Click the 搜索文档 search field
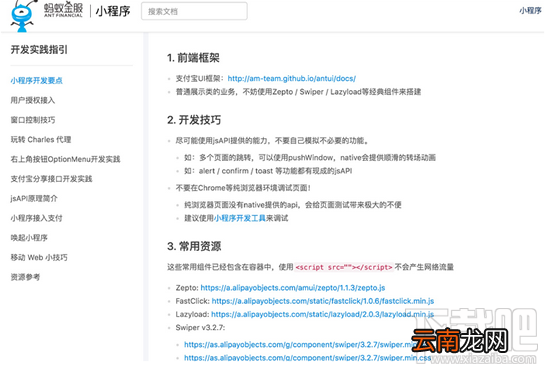This screenshot has width=545, height=369. (194, 11)
